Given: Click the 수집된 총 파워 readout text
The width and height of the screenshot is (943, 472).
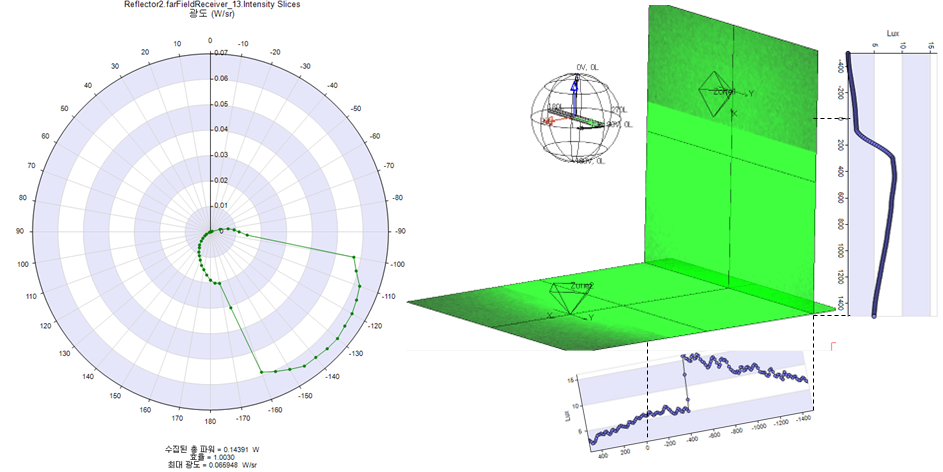Looking at the screenshot, I should coord(209,447).
